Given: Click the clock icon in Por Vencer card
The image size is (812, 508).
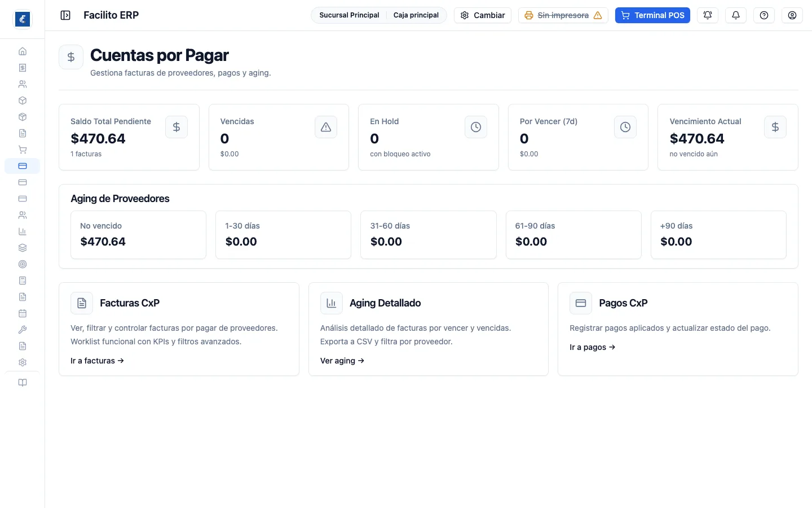Looking at the screenshot, I should pos(625,127).
